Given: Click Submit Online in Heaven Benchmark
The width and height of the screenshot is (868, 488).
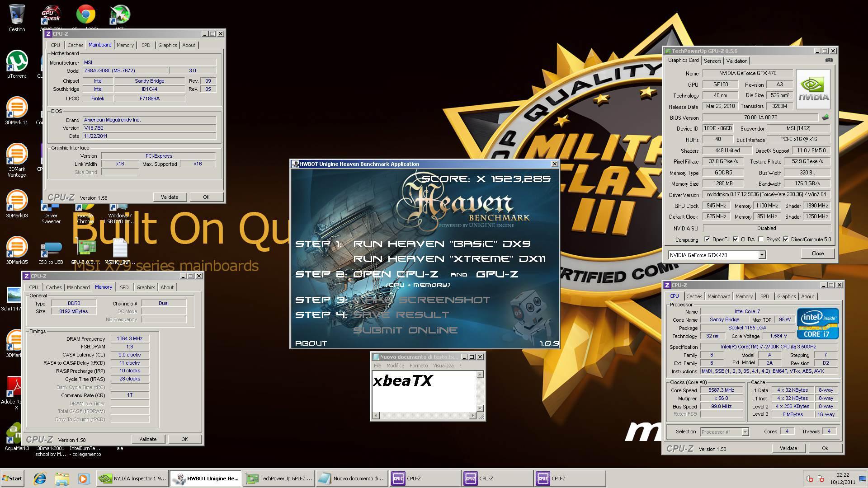Looking at the screenshot, I should (x=405, y=330).
